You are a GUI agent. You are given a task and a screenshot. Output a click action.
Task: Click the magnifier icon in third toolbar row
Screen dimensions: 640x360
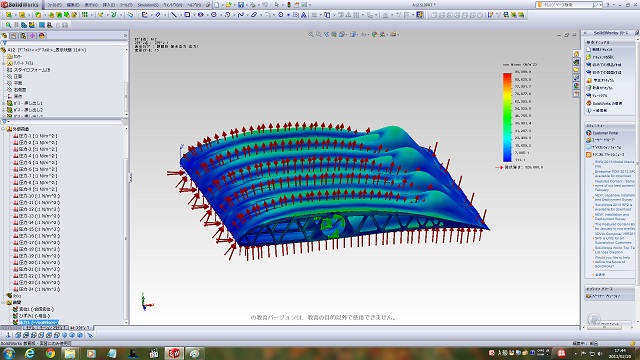[8, 25]
